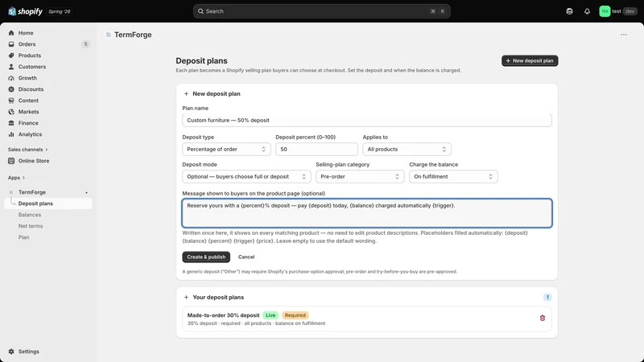
Task: Click the Settings gear icon
Action: pos(11,352)
